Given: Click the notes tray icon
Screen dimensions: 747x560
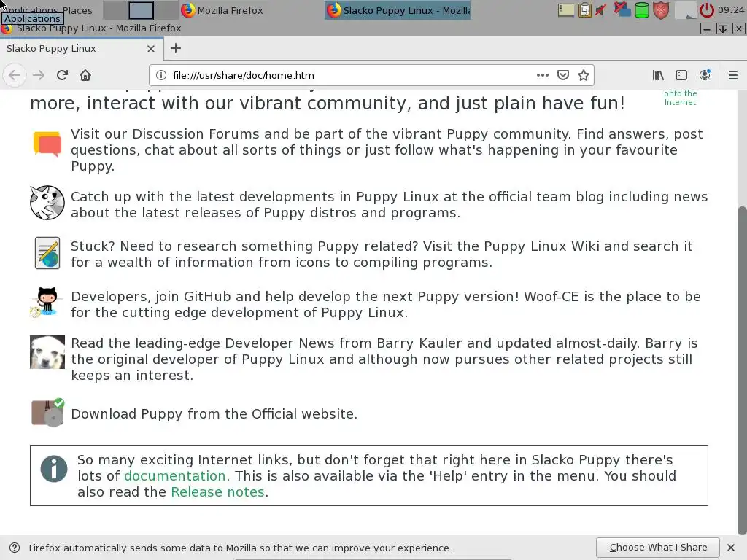Looking at the screenshot, I should click(x=566, y=10).
